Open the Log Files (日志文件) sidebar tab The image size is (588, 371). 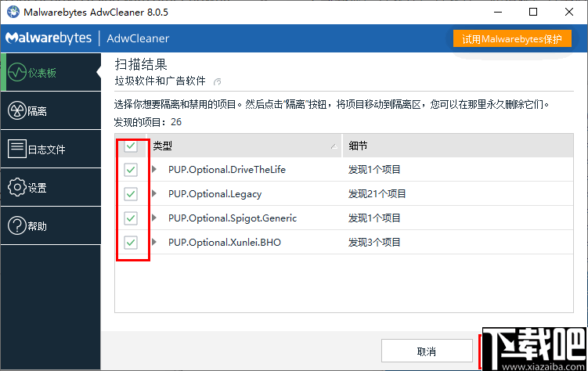click(x=51, y=149)
